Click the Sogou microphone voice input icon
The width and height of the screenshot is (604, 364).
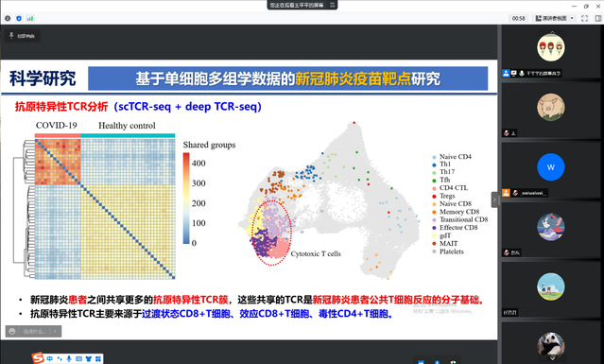[69, 358]
